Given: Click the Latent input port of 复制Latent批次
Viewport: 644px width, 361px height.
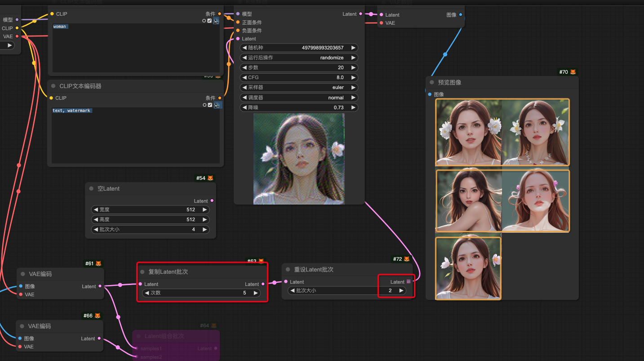Looking at the screenshot, I should [x=141, y=284].
